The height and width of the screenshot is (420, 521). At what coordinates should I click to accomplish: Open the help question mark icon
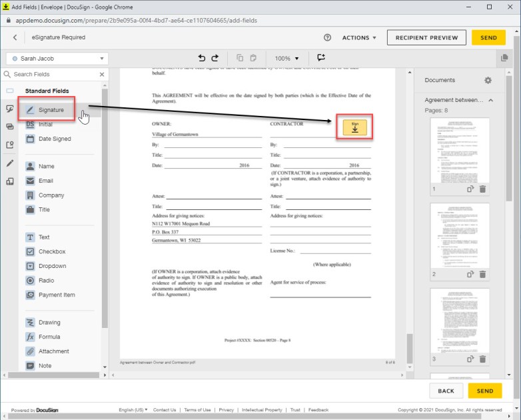coord(327,38)
